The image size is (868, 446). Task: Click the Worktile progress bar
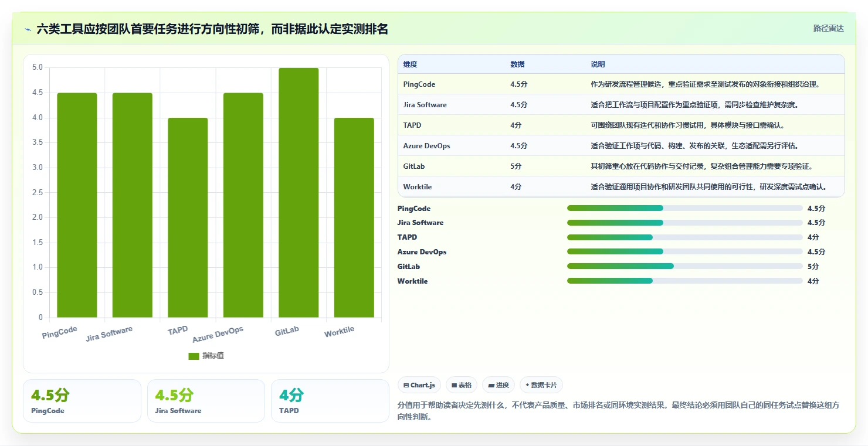coord(684,281)
